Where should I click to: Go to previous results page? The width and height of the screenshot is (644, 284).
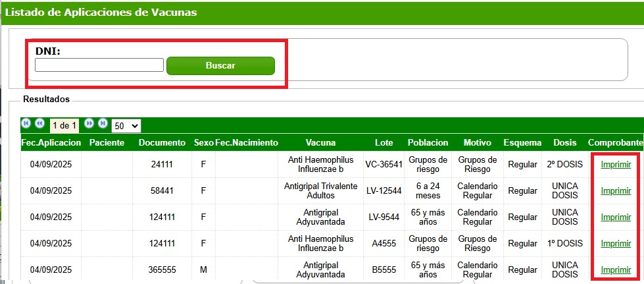pyautogui.click(x=39, y=123)
